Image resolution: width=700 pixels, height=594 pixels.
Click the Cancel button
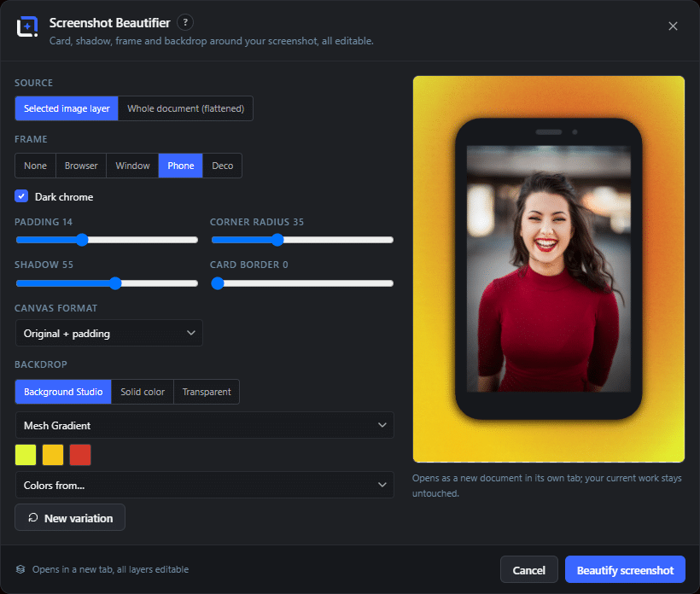point(529,570)
